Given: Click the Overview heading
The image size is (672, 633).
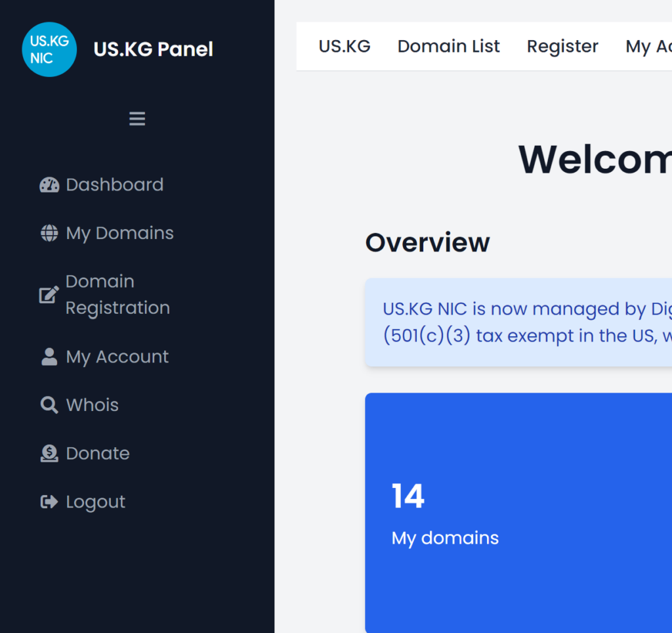Looking at the screenshot, I should (x=427, y=243).
